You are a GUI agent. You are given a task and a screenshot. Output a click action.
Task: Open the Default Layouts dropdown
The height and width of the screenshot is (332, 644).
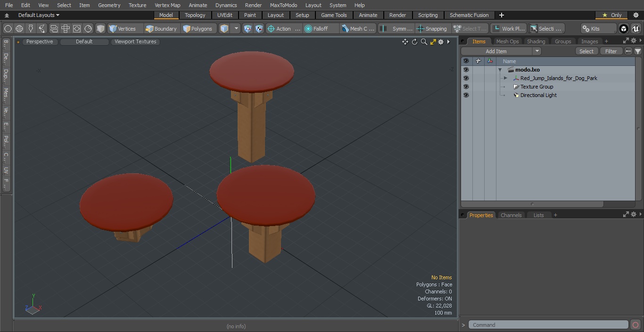pos(39,15)
